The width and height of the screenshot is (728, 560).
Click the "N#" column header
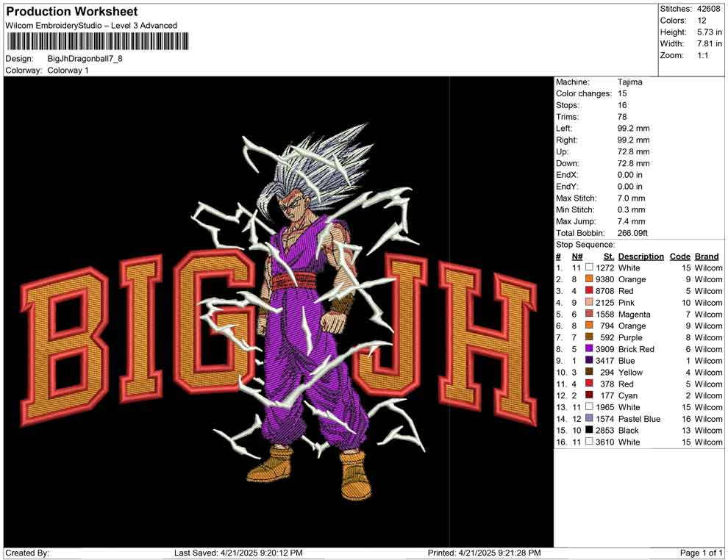(577, 256)
